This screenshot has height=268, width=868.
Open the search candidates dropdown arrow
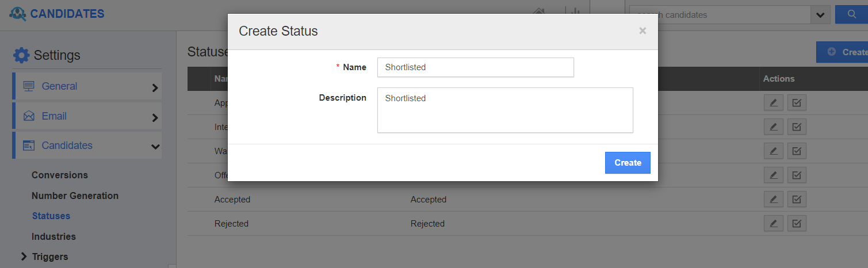coord(819,15)
